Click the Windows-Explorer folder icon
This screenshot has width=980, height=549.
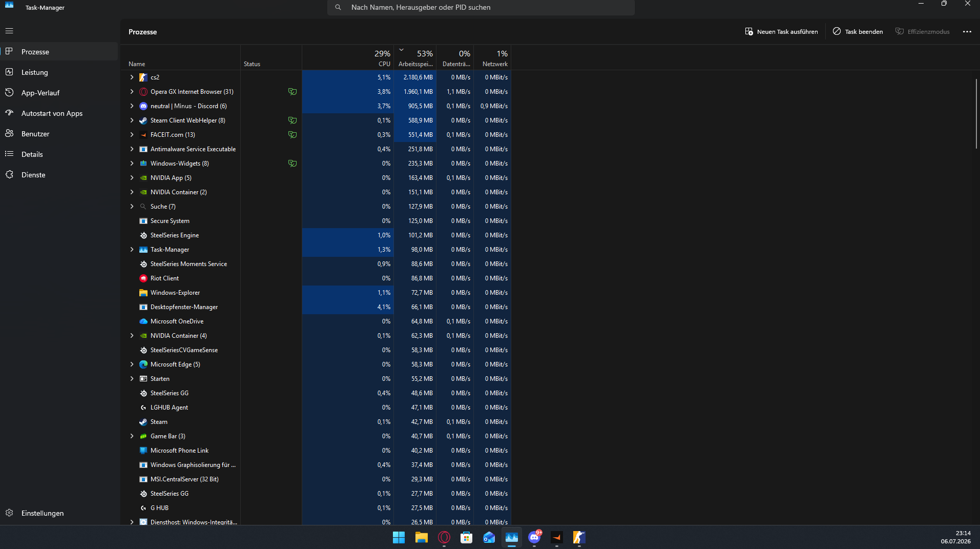(143, 293)
